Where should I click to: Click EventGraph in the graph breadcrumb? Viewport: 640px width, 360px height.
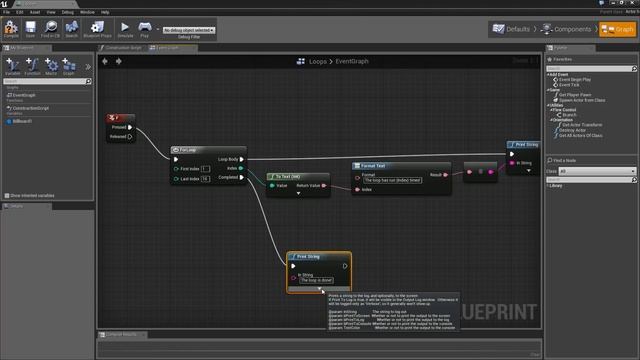(x=352, y=61)
